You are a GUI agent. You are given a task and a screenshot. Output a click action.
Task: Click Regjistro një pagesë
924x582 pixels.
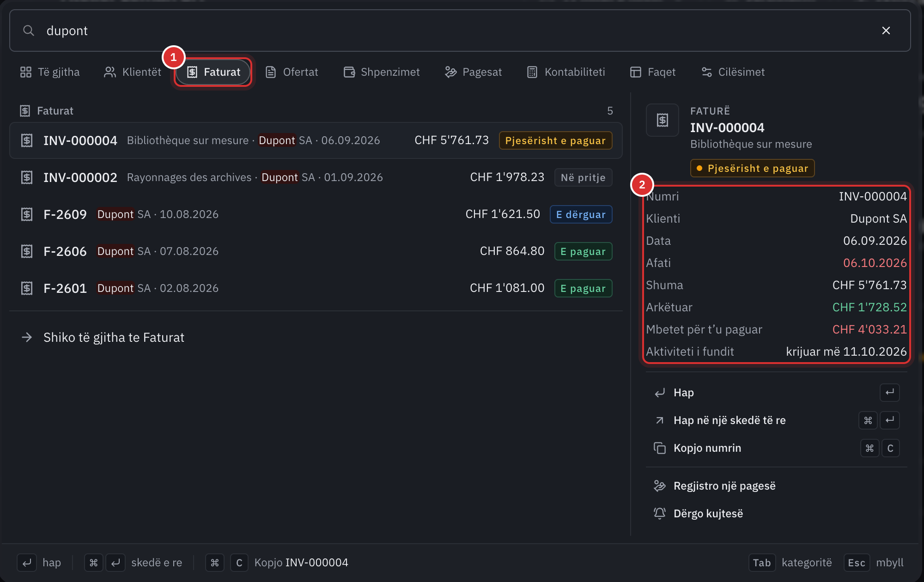[777, 486]
